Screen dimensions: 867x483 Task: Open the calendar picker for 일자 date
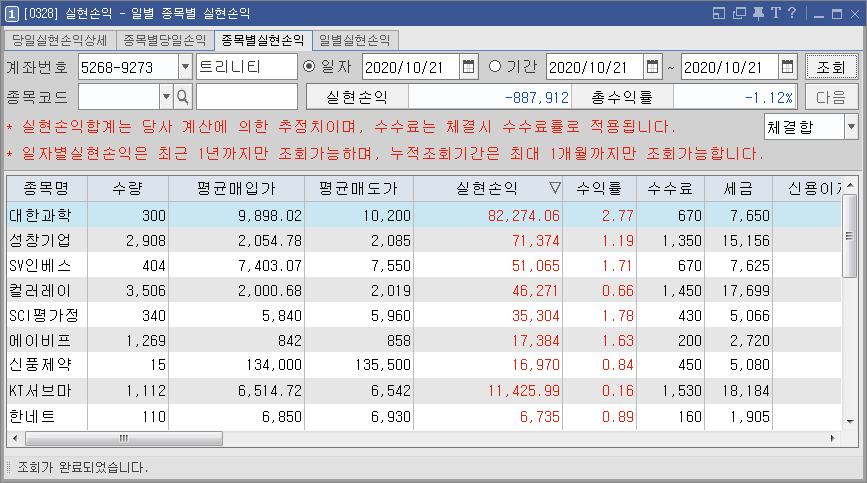[x=468, y=67]
